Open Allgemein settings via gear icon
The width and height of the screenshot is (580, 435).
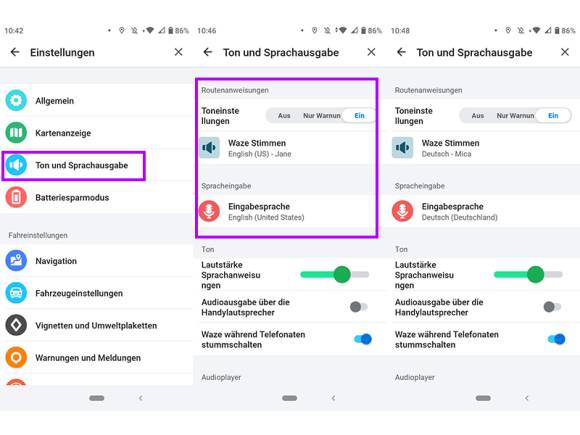16,100
